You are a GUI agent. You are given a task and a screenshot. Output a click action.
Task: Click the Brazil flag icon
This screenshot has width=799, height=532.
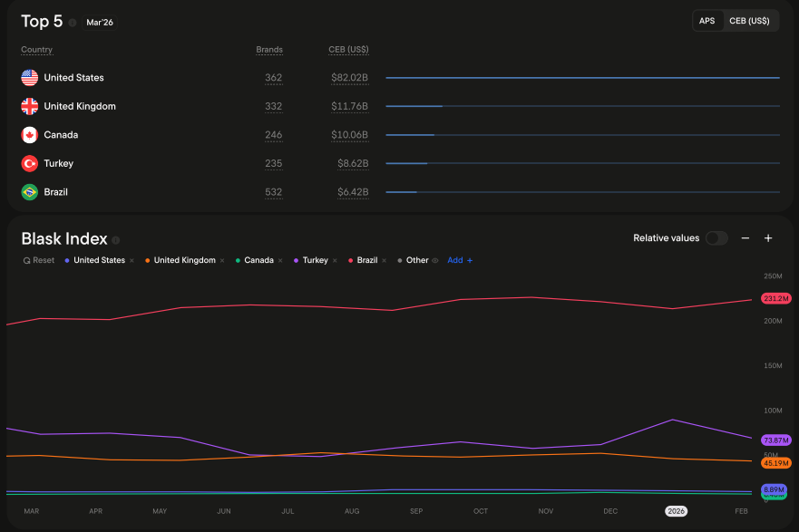click(x=30, y=192)
